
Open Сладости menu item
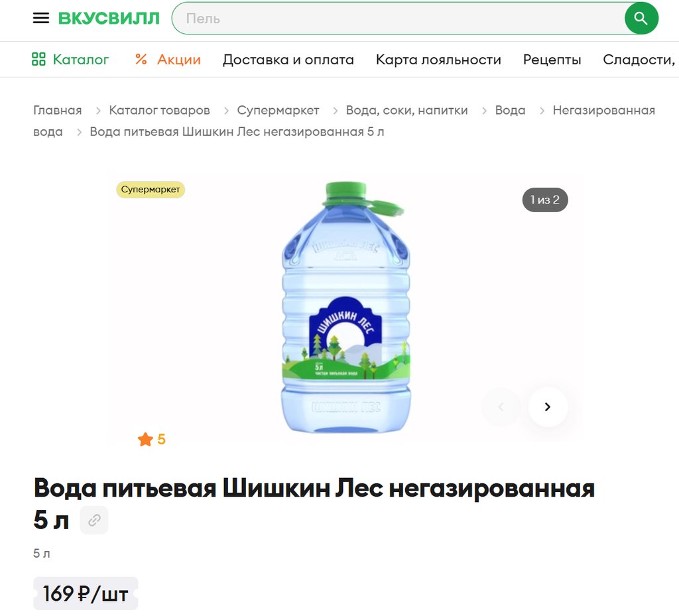tap(639, 59)
